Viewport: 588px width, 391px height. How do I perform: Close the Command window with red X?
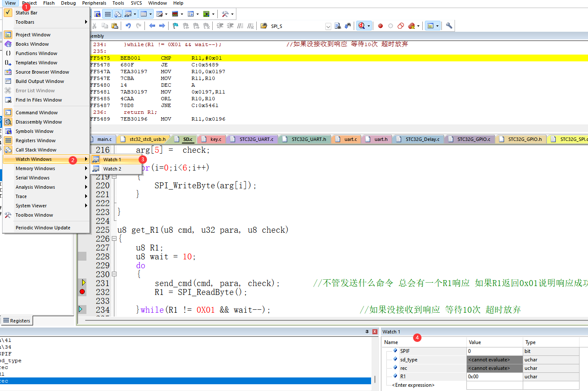[x=375, y=332]
